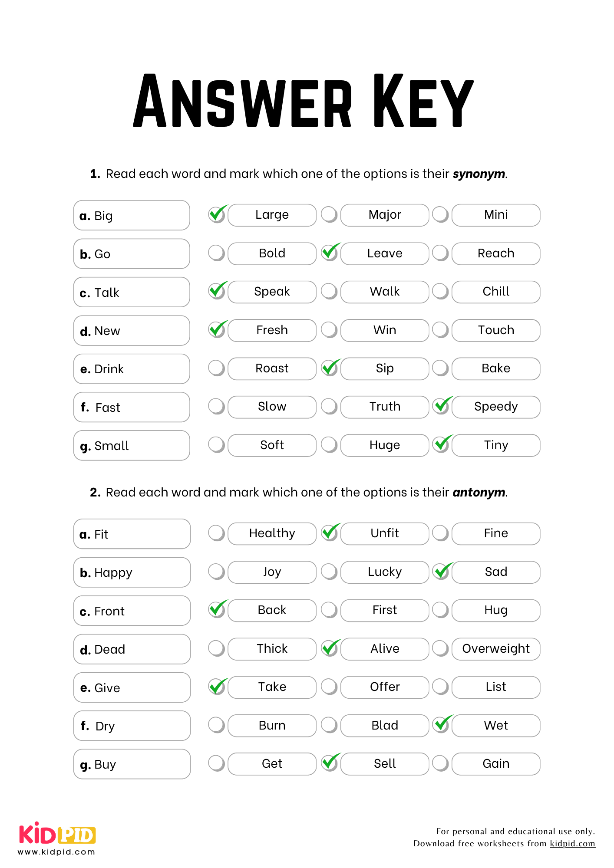Click the green checkmark beside "Sell"
Screen dimensions: 614x868
click(x=330, y=763)
